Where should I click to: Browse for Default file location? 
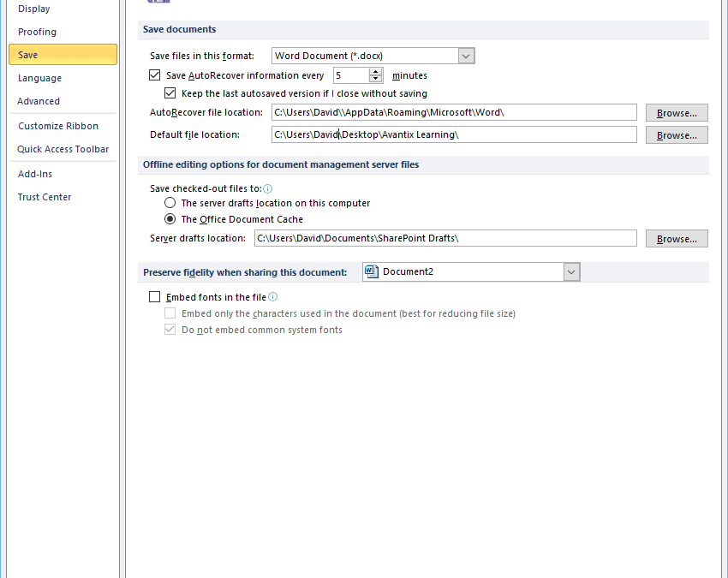tap(677, 135)
